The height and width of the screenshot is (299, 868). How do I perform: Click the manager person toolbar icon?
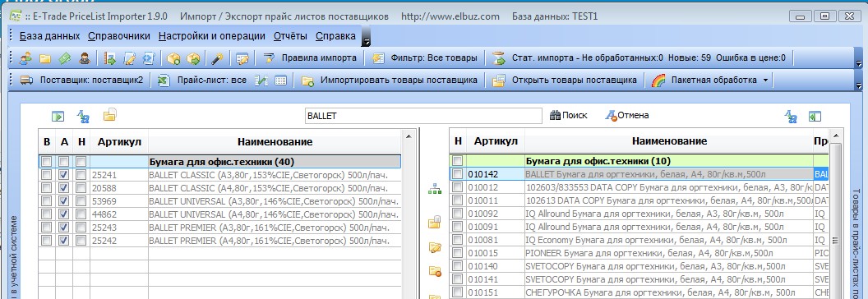coord(84,58)
